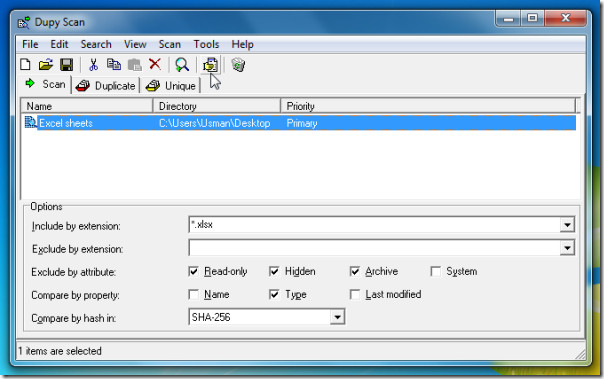The width and height of the screenshot is (604, 379).
Task: Uncheck the Read-only attribute checkbox
Action: click(x=194, y=272)
